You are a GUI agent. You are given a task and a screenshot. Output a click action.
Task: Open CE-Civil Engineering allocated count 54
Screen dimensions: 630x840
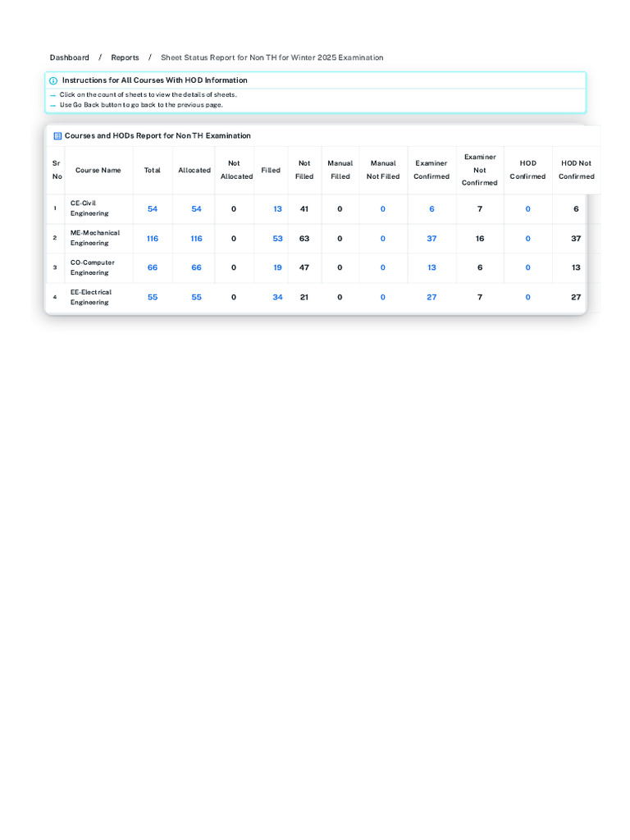click(x=197, y=209)
